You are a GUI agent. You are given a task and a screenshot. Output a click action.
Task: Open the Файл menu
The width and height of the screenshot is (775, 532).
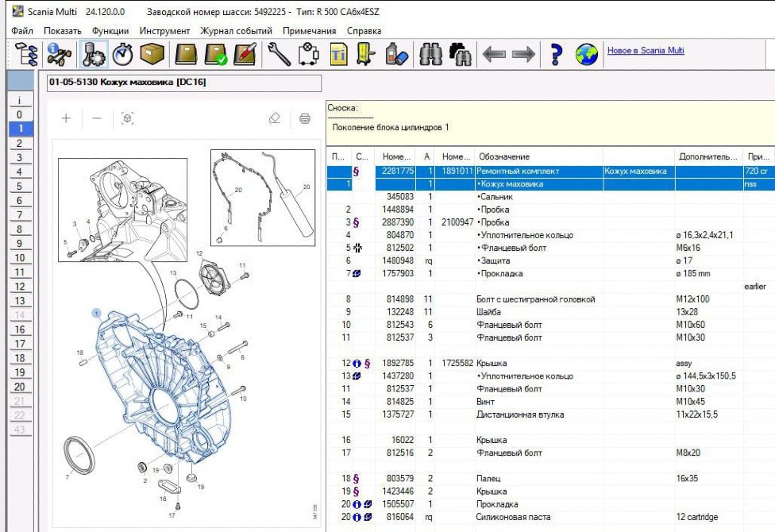click(22, 31)
